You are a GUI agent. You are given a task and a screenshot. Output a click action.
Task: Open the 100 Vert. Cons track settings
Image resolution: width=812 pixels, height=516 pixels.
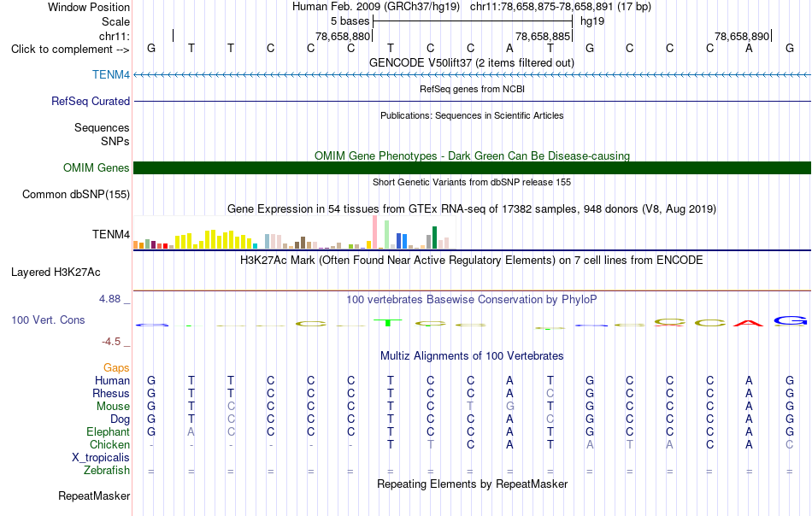[48, 320]
